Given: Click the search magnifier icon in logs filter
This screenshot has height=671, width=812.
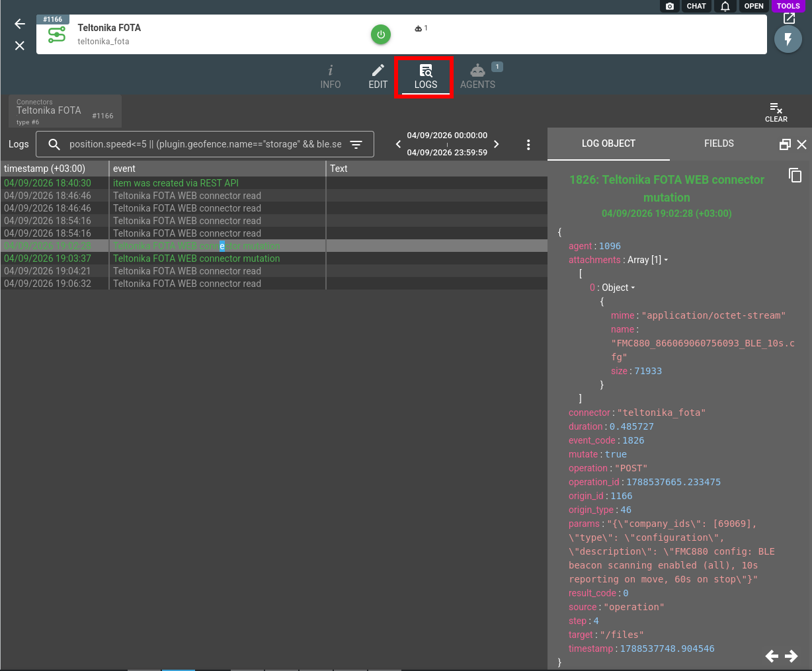Looking at the screenshot, I should (x=55, y=144).
